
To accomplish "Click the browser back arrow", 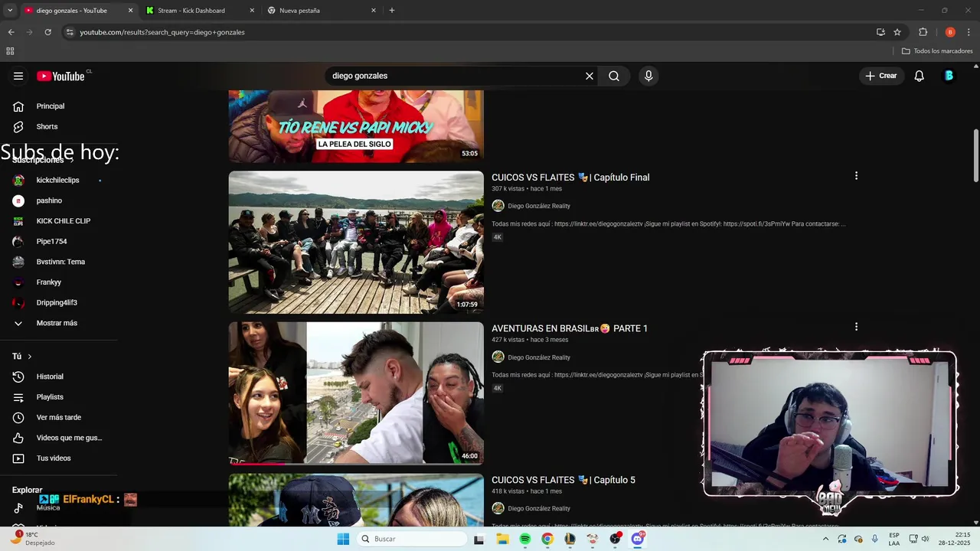I will click(x=11, y=32).
